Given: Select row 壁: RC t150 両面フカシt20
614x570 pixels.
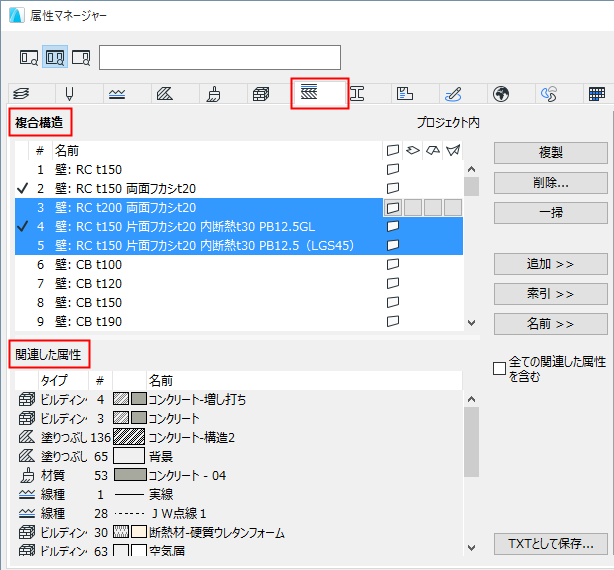Looking at the screenshot, I should click(239, 189).
